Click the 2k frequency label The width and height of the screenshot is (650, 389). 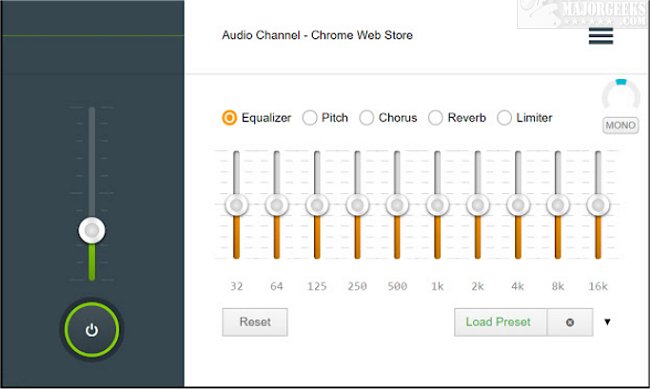(x=478, y=286)
